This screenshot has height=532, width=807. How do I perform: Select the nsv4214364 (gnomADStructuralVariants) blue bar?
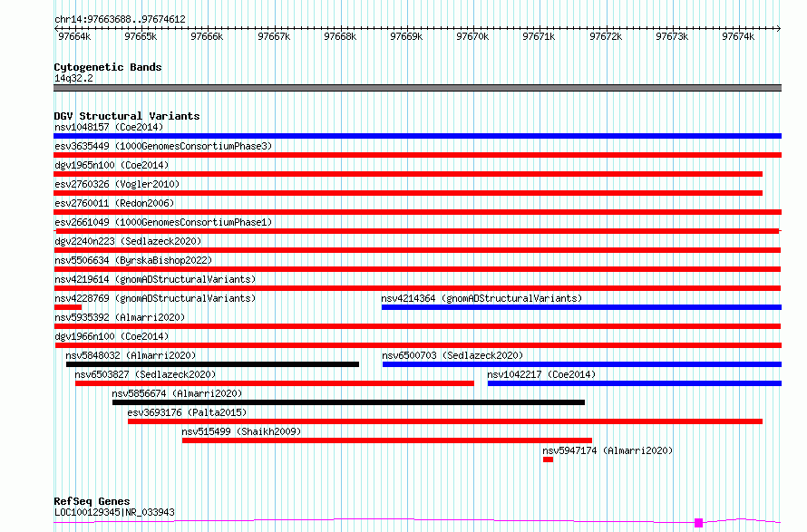(x=581, y=307)
